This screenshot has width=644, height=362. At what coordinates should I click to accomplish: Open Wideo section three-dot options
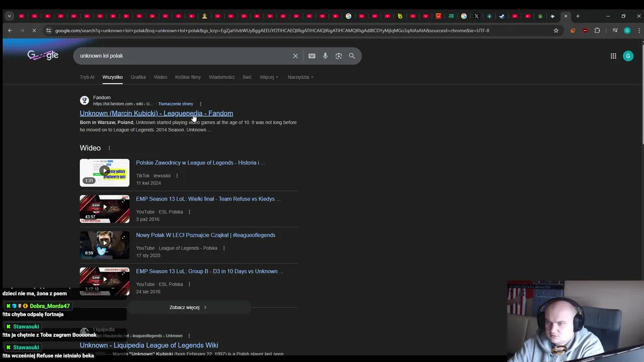tap(109, 148)
